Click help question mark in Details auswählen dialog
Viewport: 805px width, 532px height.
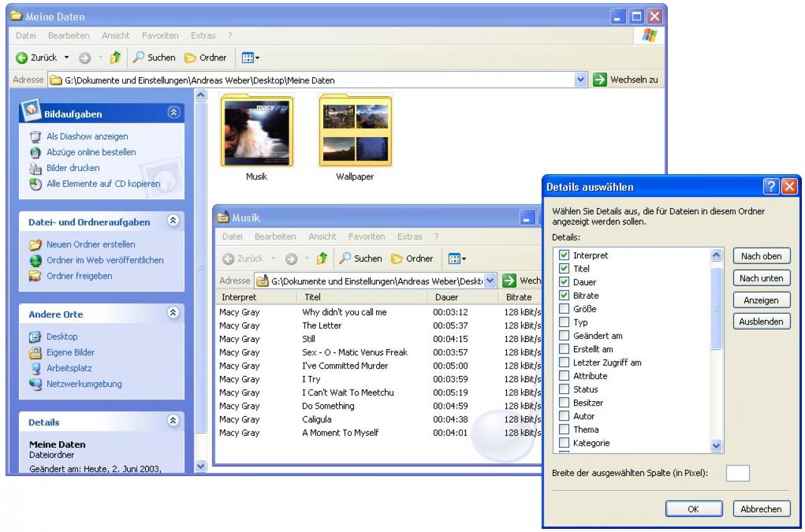click(x=771, y=187)
